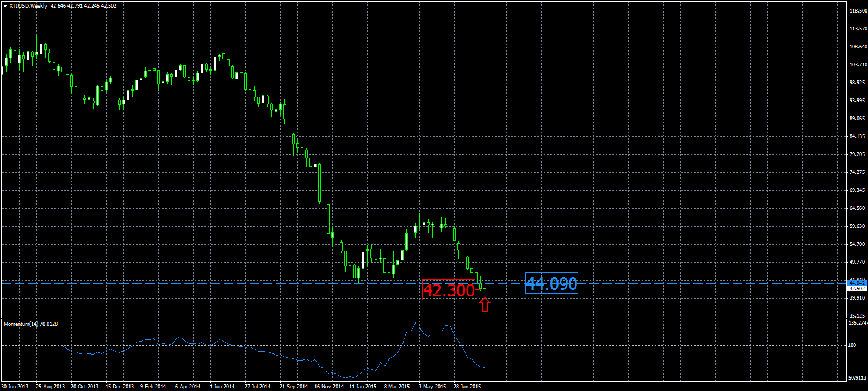The image size is (868, 391).
Task: Click the one-click trading triangle beside XTIUSD
Action: tap(5, 6)
